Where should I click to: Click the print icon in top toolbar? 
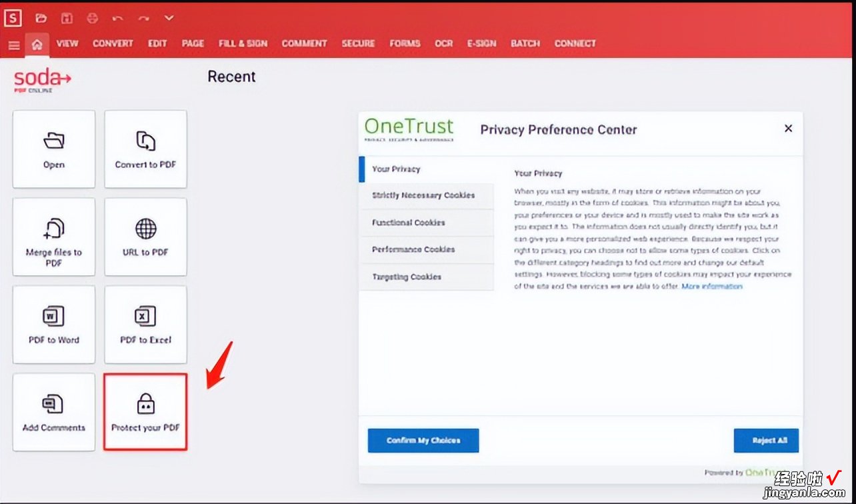click(x=92, y=18)
